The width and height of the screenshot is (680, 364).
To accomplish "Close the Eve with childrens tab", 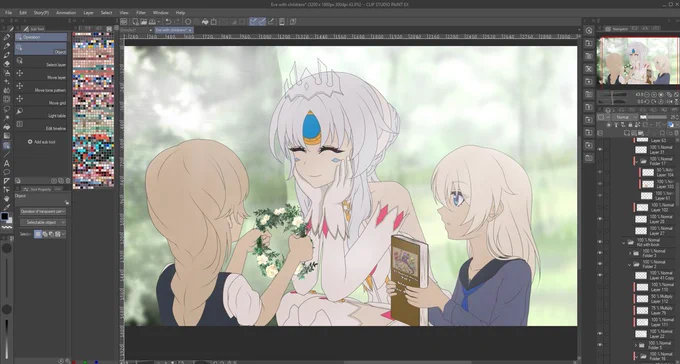I will coord(191,30).
